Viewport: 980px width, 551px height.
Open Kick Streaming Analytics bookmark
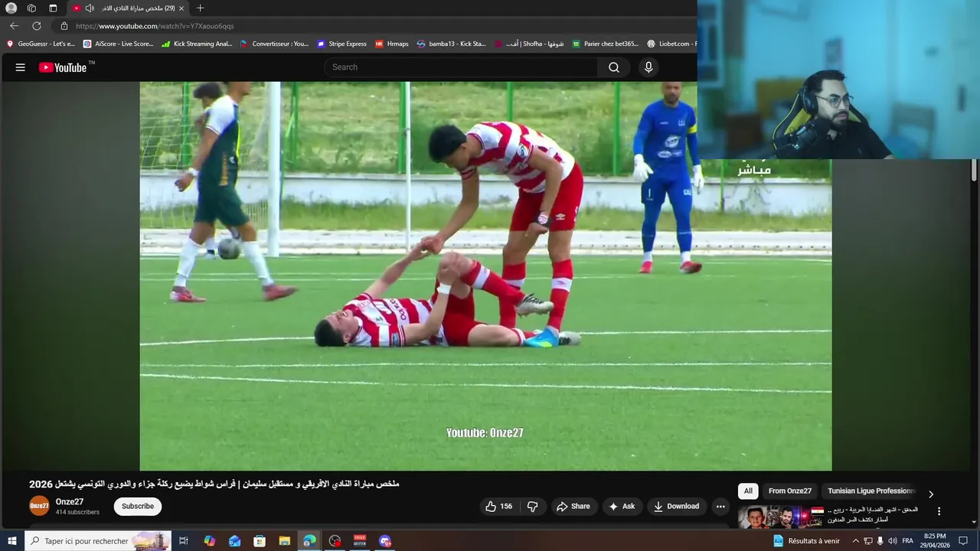pos(197,44)
